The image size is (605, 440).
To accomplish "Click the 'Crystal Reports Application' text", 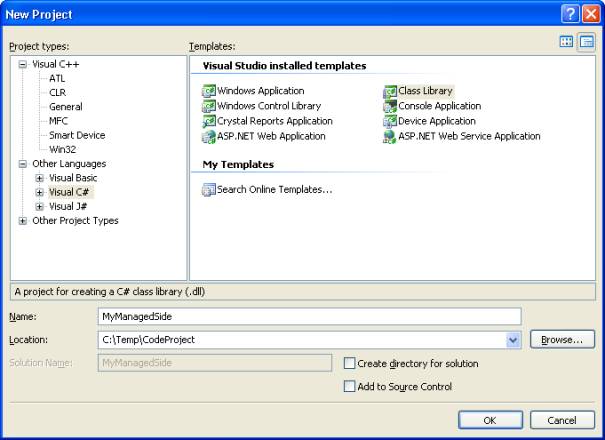I will [275, 121].
